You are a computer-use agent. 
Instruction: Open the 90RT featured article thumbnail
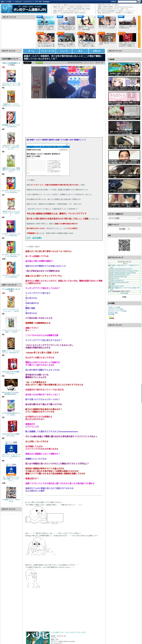point(67,21)
